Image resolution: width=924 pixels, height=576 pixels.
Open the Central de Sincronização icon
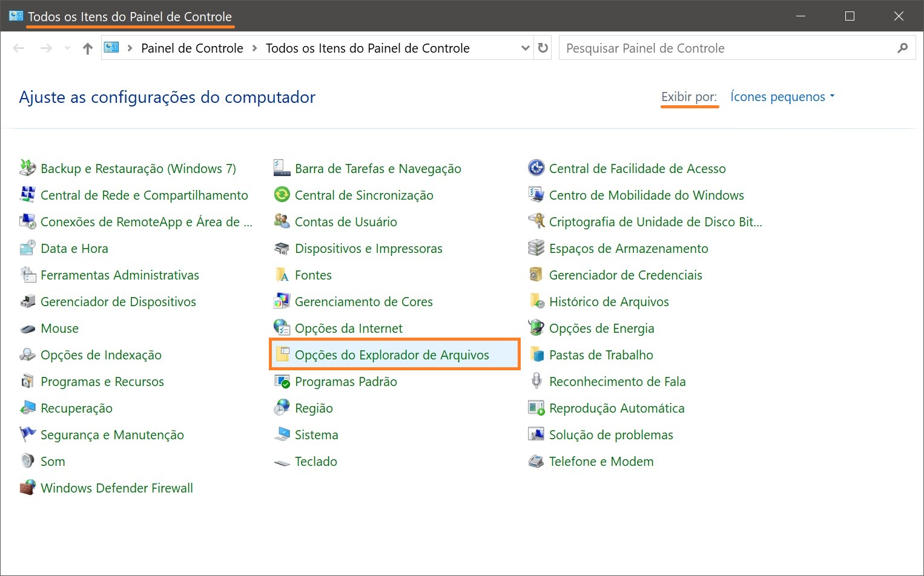[282, 195]
